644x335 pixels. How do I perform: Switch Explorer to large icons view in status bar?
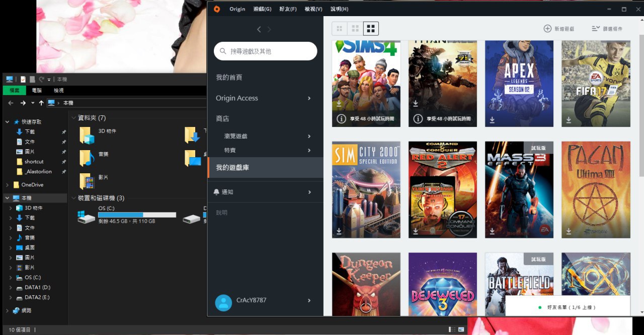[x=461, y=329]
